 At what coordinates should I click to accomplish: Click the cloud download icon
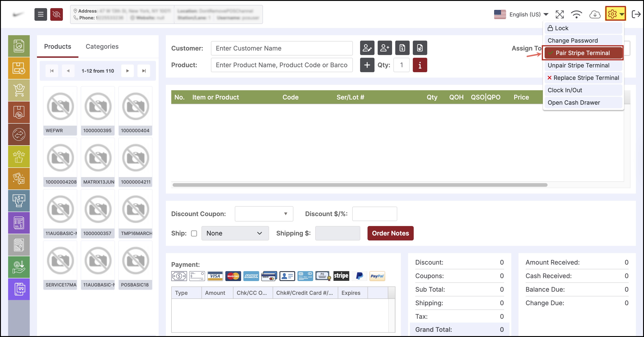[x=595, y=14]
